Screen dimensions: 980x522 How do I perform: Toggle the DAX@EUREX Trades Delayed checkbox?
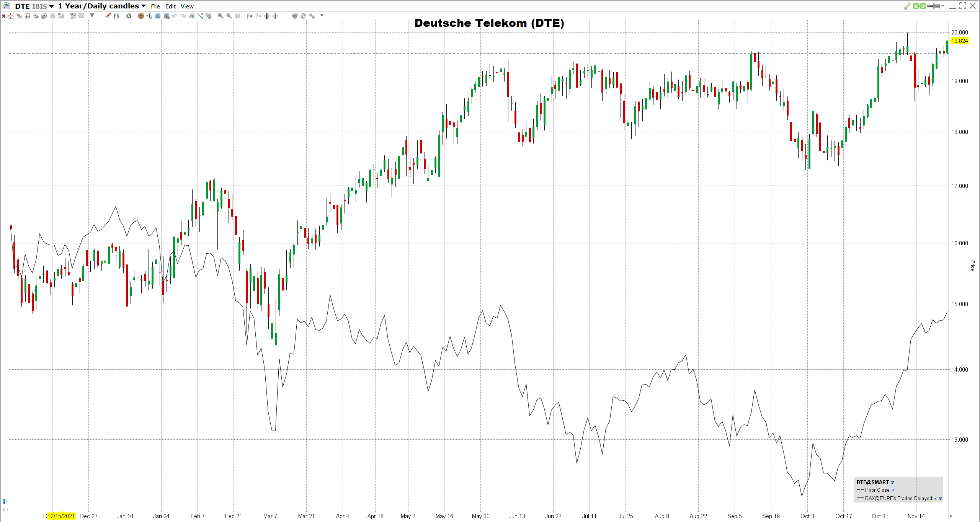tap(936, 498)
